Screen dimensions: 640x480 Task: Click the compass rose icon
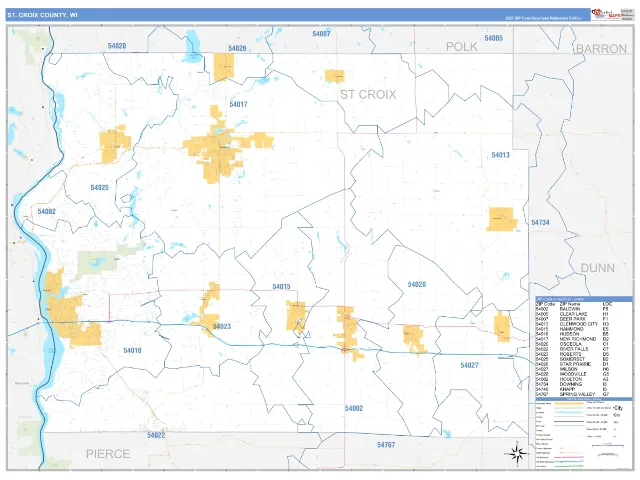[516, 453]
